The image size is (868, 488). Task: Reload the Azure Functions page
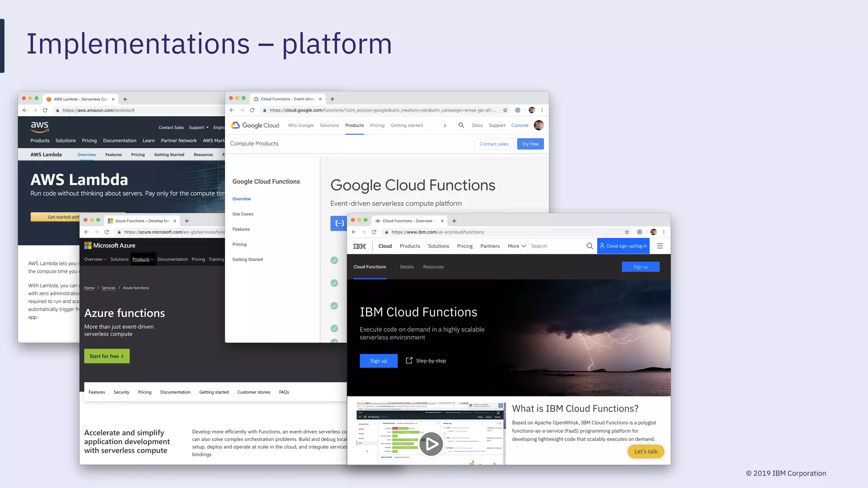pos(107,232)
